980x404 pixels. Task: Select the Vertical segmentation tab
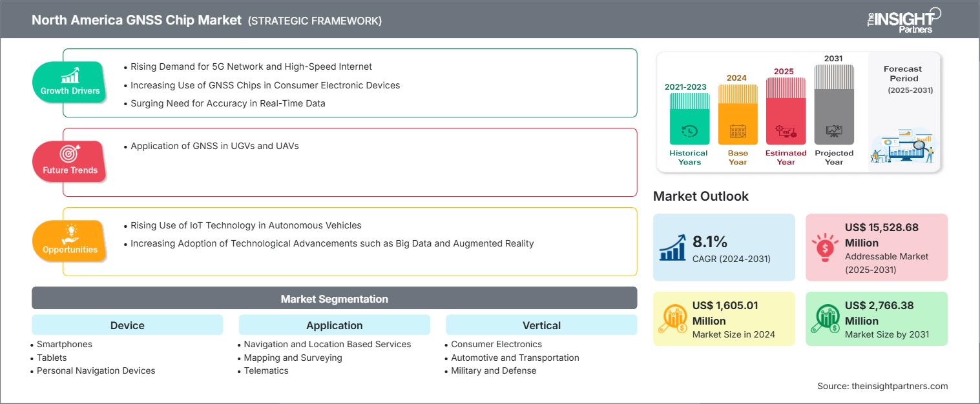tap(541, 325)
